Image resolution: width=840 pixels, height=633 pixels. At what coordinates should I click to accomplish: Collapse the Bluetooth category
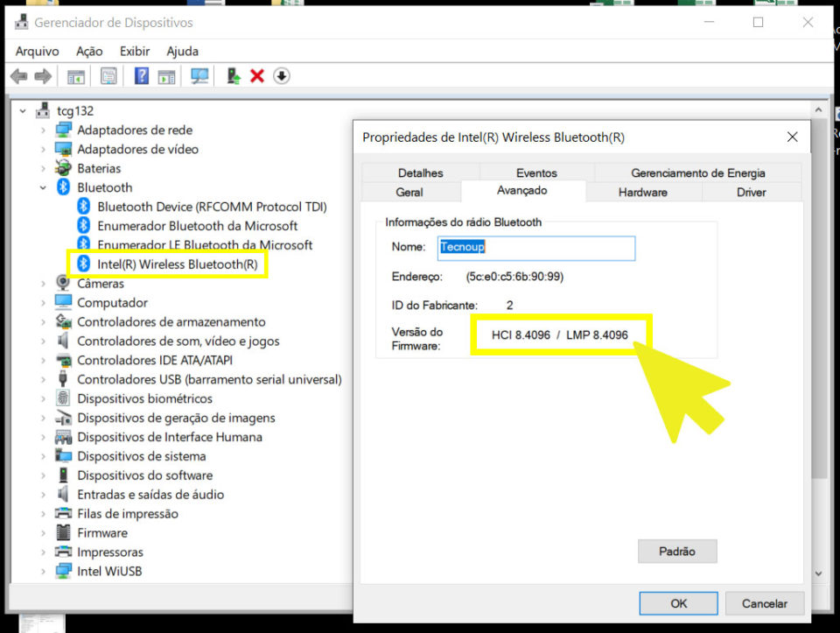43,187
